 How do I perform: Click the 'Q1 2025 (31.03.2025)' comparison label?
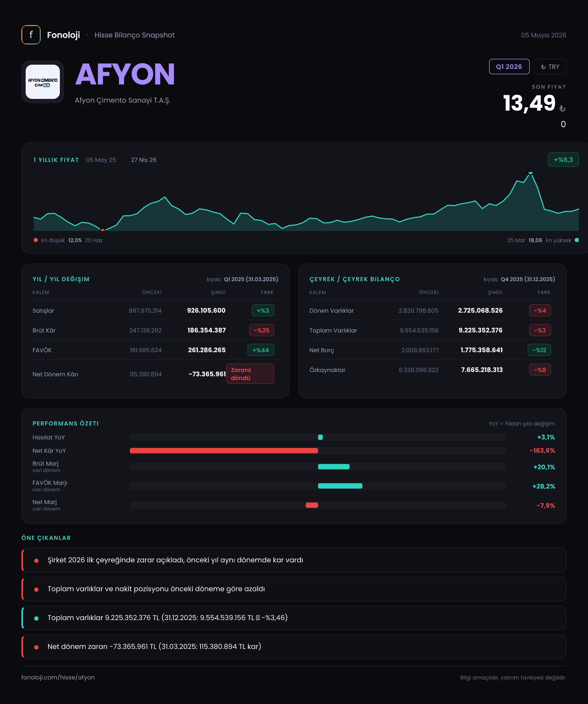[251, 279]
